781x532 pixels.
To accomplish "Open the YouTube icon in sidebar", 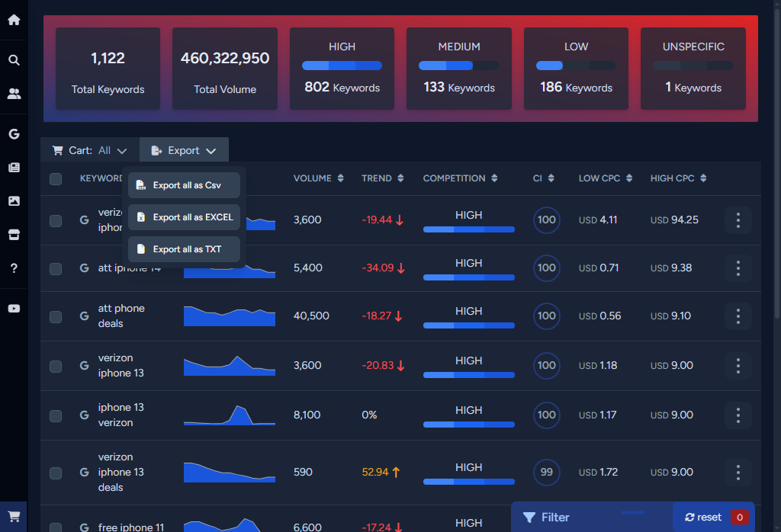I will [14, 309].
